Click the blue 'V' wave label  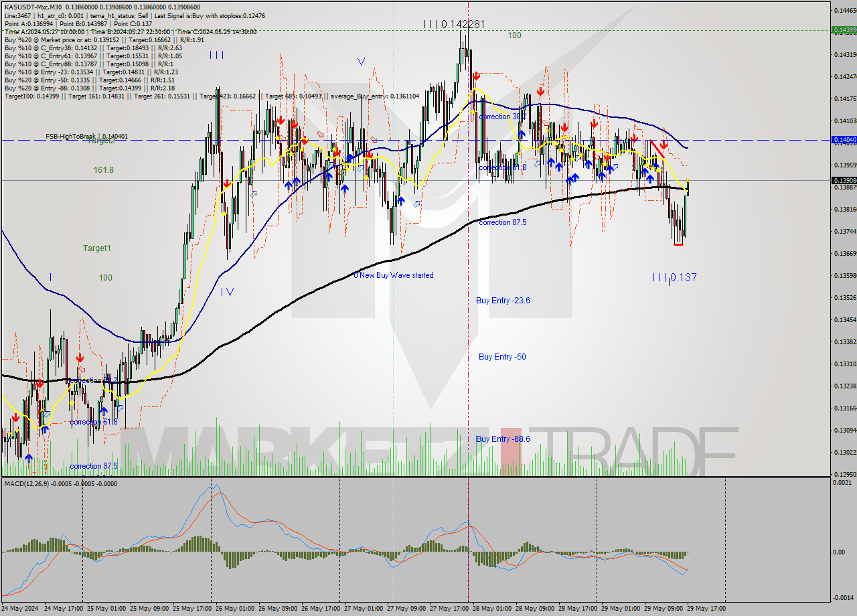click(x=361, y=62)
